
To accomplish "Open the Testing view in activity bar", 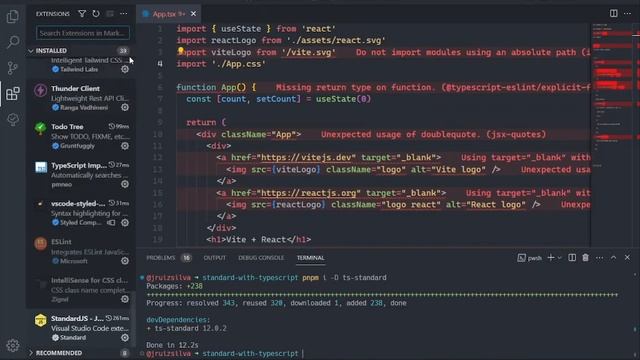I will click(13, 119).
